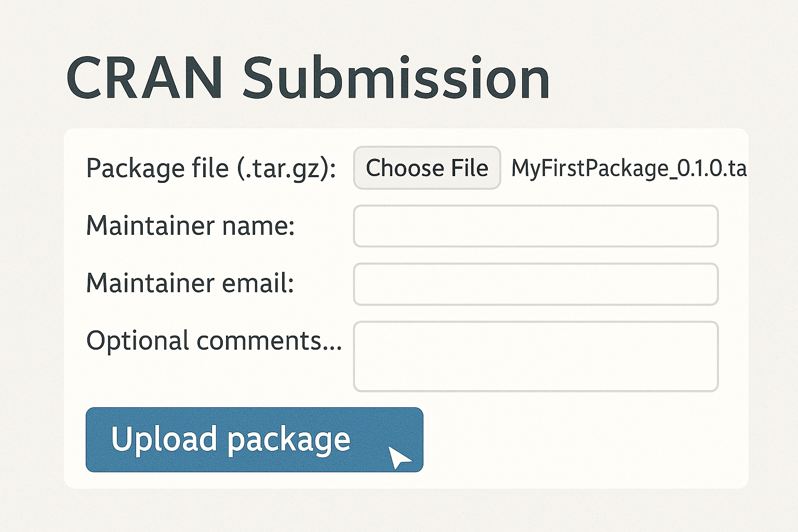Image resolution: width=798 pixels, height=532 pixels.
Task: Click empty form area right of Upload package
Action: [x=582, y=440]
